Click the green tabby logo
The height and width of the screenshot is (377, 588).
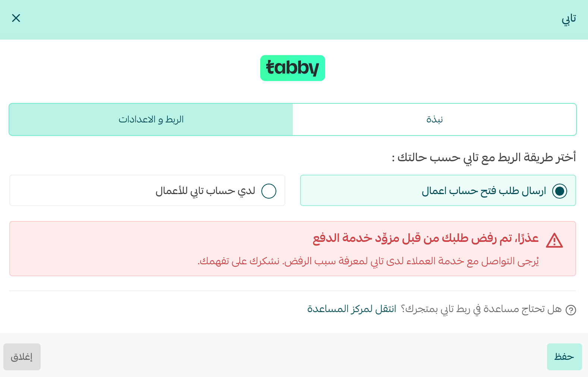coord(292,68)
